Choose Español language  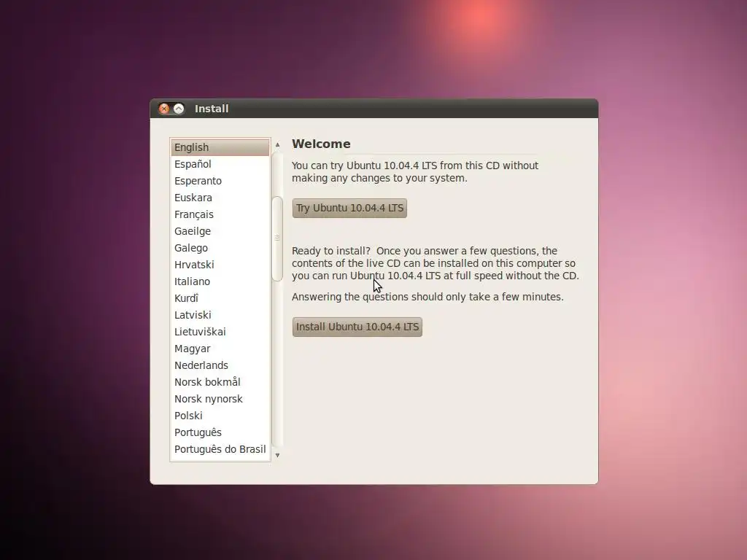[x=220, y=164]
